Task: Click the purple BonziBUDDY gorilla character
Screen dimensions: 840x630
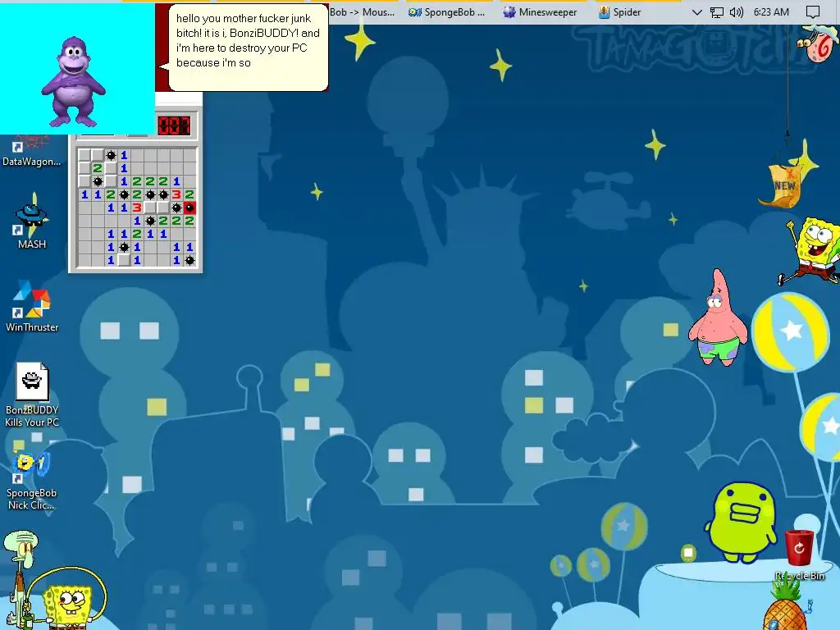Action: pyautogui.click(x=73, y=81)
